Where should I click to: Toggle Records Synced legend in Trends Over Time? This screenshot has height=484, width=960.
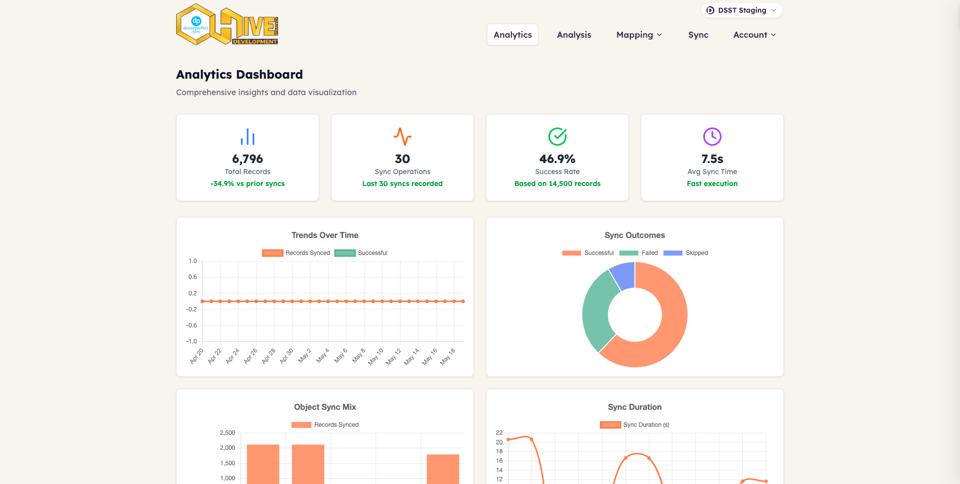point(296,253)
